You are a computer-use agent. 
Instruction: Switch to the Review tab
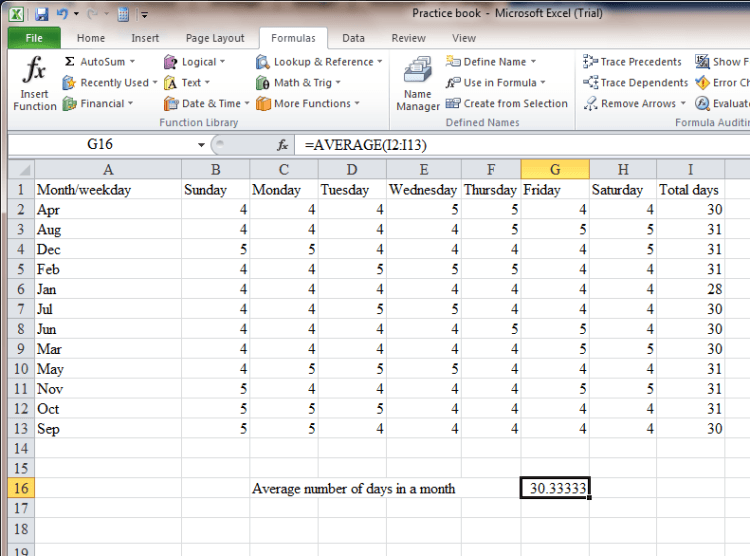click(x=408, y=38)
